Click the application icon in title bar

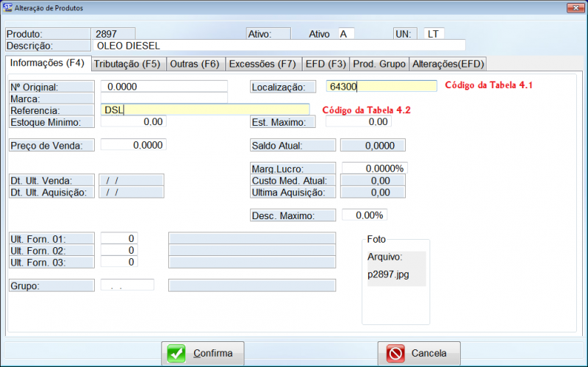[7, 7]
